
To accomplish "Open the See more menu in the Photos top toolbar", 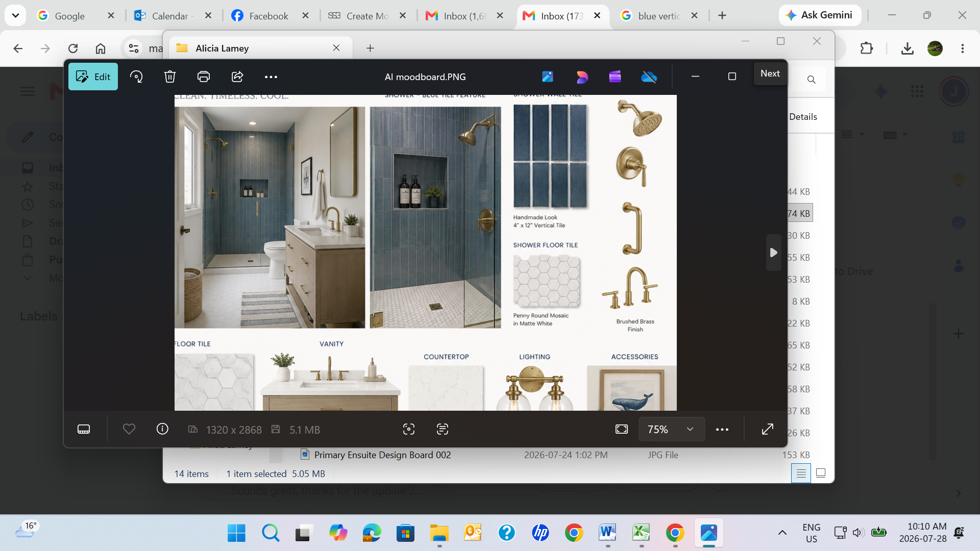I will coord(271,77).
